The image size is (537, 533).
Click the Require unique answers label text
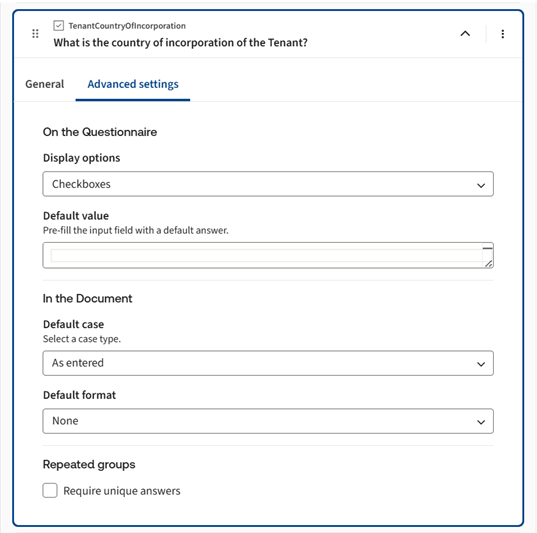(122, 491)
